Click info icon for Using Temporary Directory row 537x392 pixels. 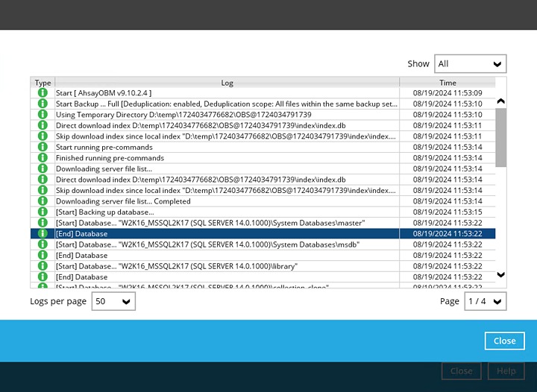(x=43, y=115)
